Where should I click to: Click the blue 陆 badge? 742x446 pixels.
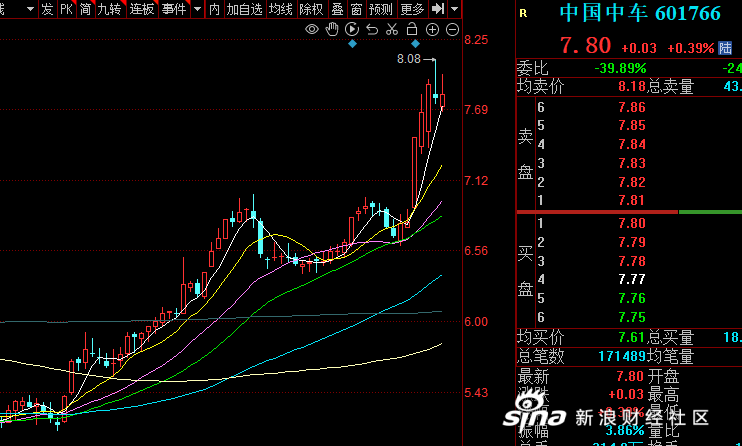[x=725, y=48]
